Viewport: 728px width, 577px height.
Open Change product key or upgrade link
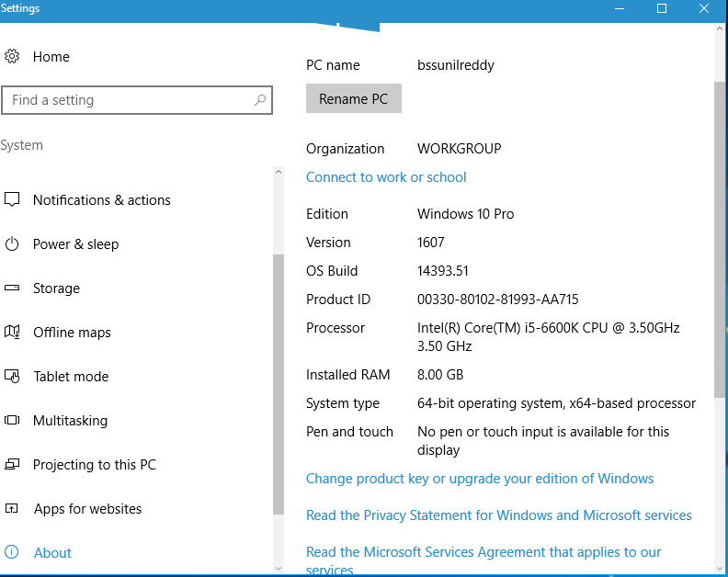pos(480,479)
